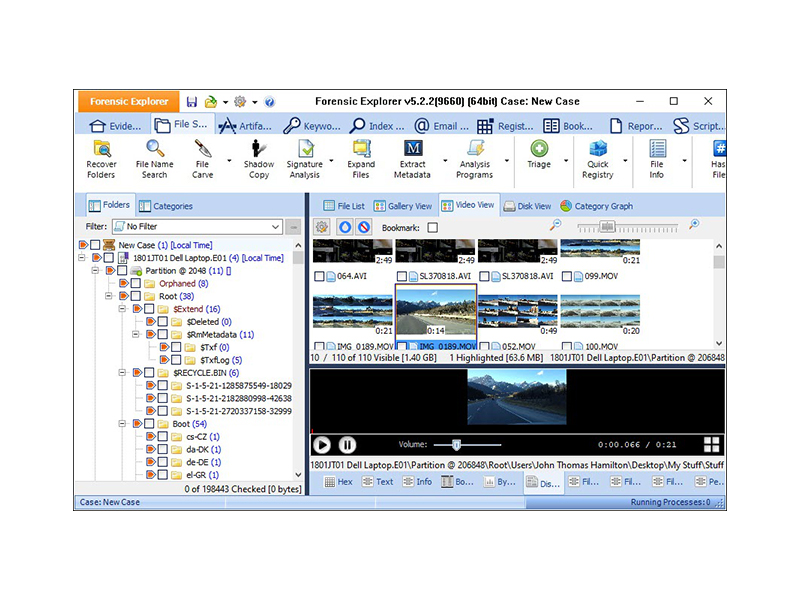Screen dimensions: 800x600
Task: Open the Categories tab
Action: point(166,206)
